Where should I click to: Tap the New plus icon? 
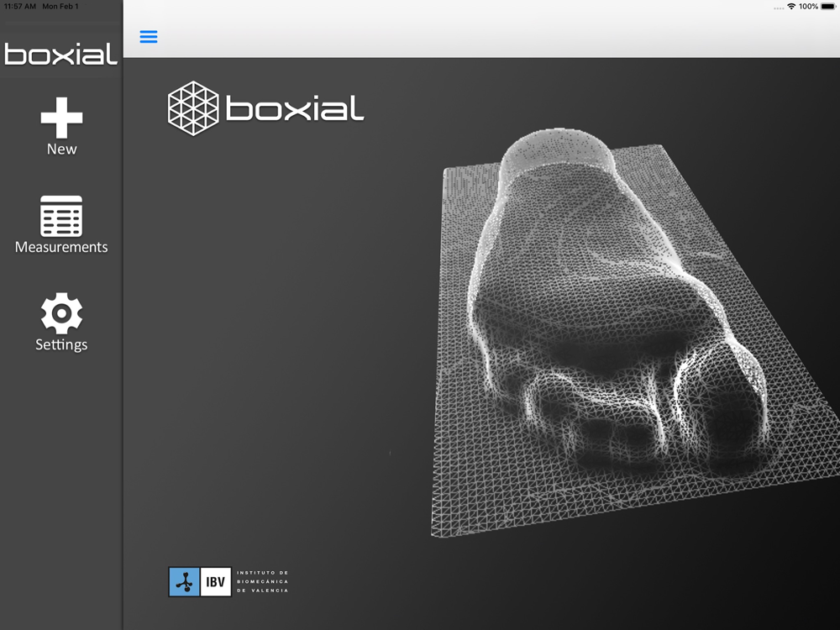click(x=61, y=118)
